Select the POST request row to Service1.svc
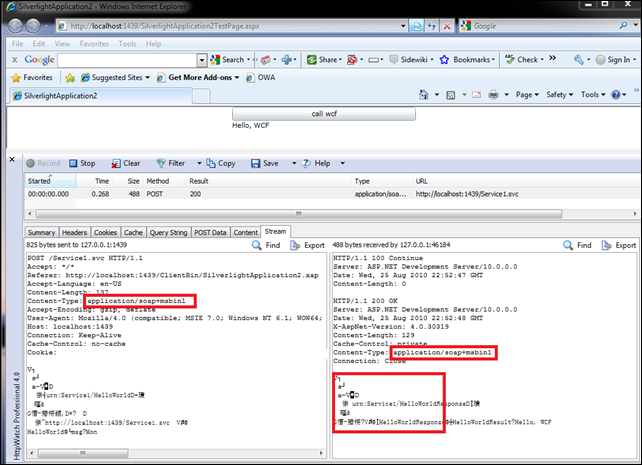Viewport: 642px width, 465px height. 332,194
